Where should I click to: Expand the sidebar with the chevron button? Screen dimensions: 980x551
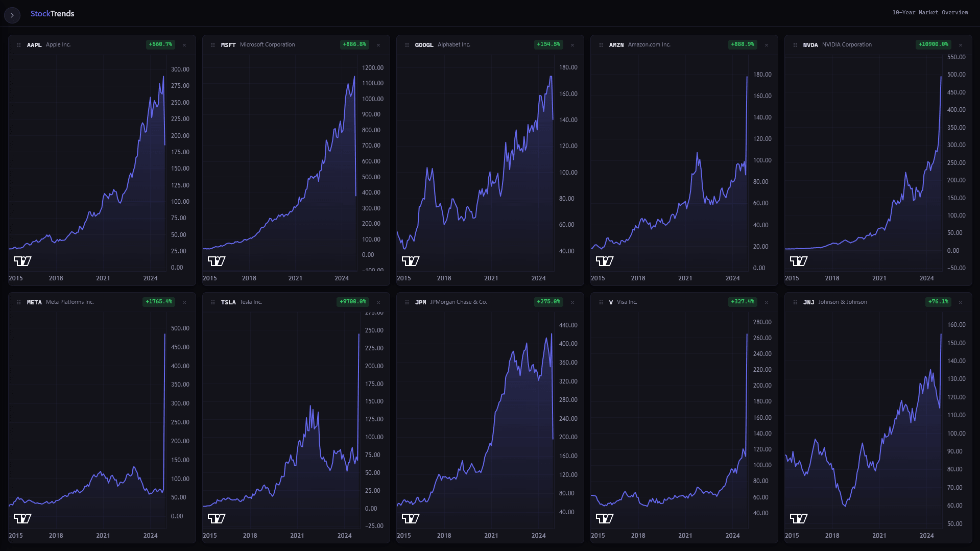tap(12, 15)
